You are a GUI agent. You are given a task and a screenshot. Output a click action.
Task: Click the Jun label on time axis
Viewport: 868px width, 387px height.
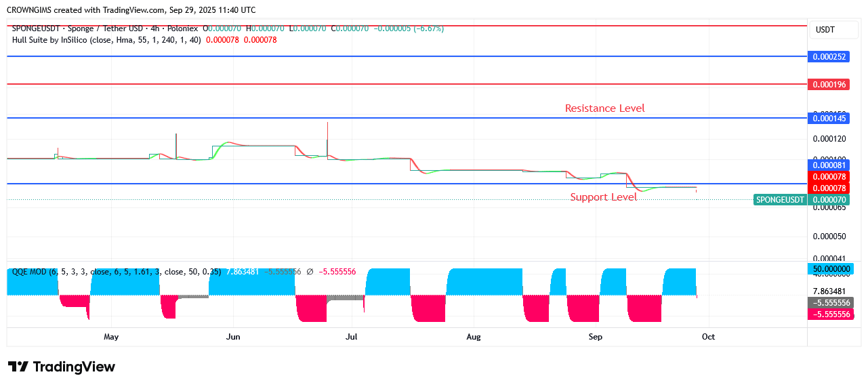point(232,337)
